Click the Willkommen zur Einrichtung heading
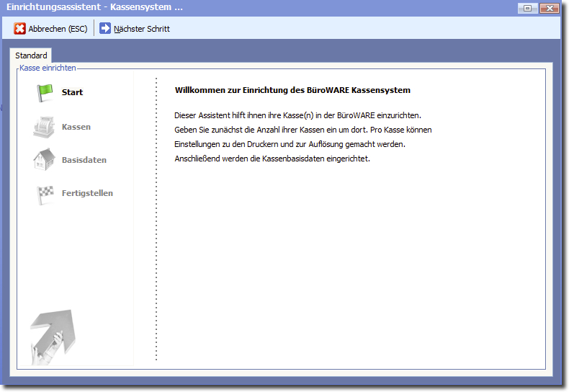This screenshot has width=569, height=392. (x=292, y=91)
